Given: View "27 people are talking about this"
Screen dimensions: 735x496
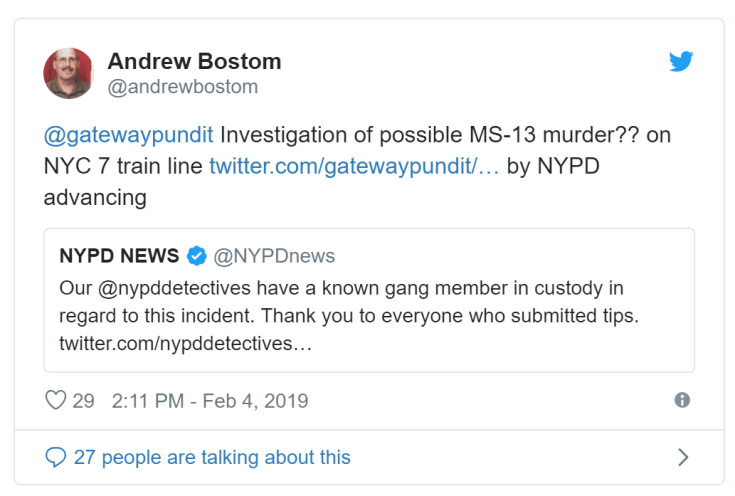Looking at the screenshot, I should point(212,458).
